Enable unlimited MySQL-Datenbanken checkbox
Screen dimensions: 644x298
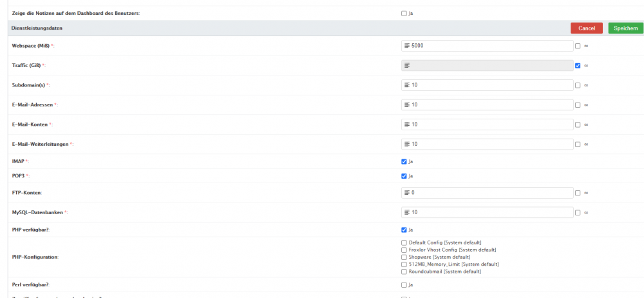(578, 212)
